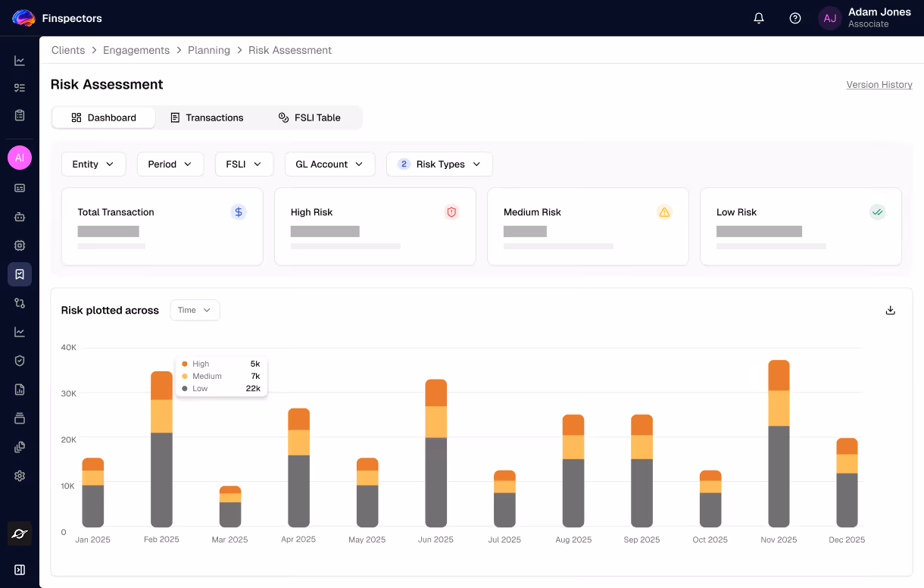Click the planet icon in the sidebar
Image resolution: width=924 pixels, height=588 pixels.
(20, 533)
